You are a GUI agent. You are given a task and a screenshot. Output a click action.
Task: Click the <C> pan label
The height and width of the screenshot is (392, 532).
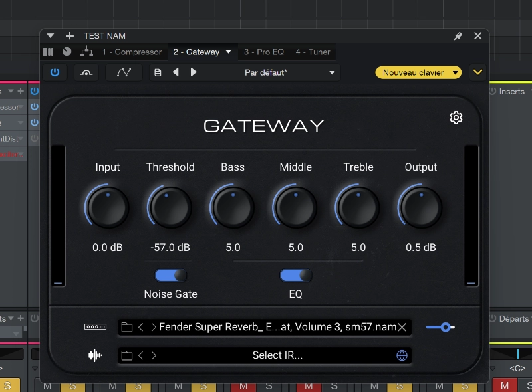point(517,368)
